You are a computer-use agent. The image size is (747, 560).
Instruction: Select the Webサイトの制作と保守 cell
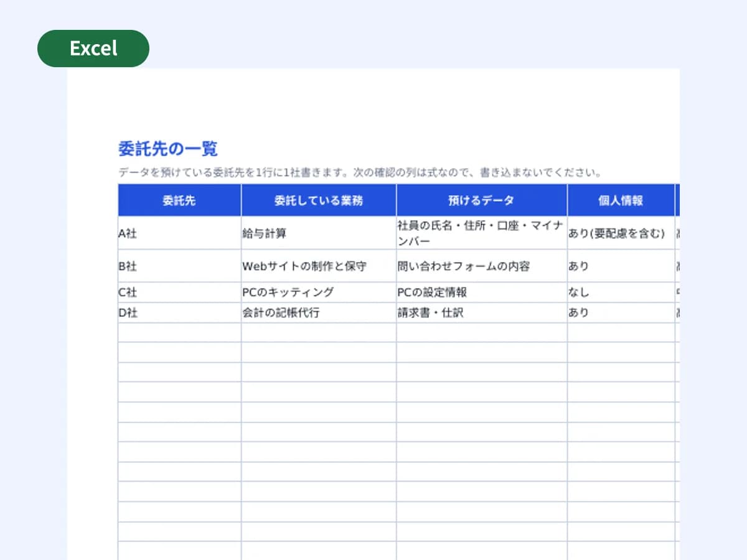point(319,266)
